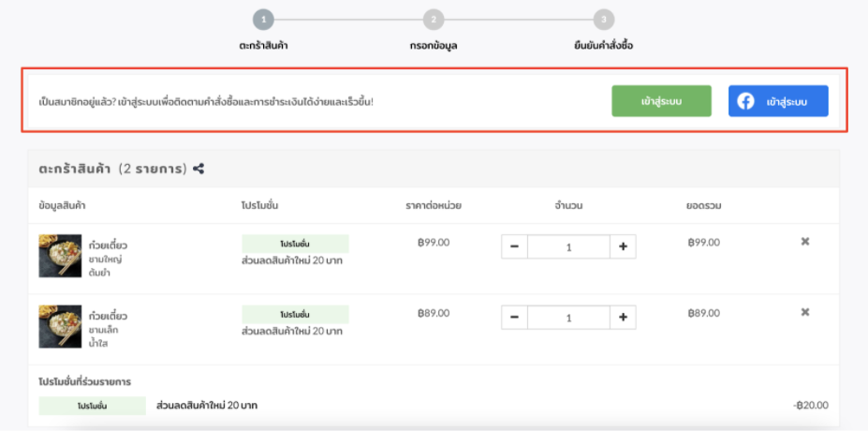The width and height of the screenshot is (868, 431).
Task: Click quantity field of ฿99.00 item
Action: point(568,246)
